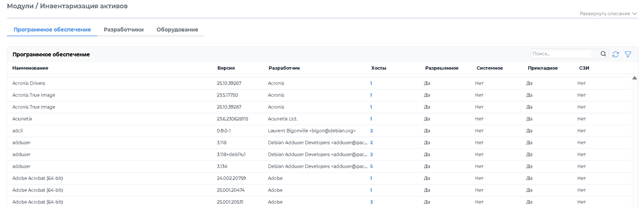Switch to the Разработчики tab
The height and width of the screenshot is (208, 644).
coord(124,30)
